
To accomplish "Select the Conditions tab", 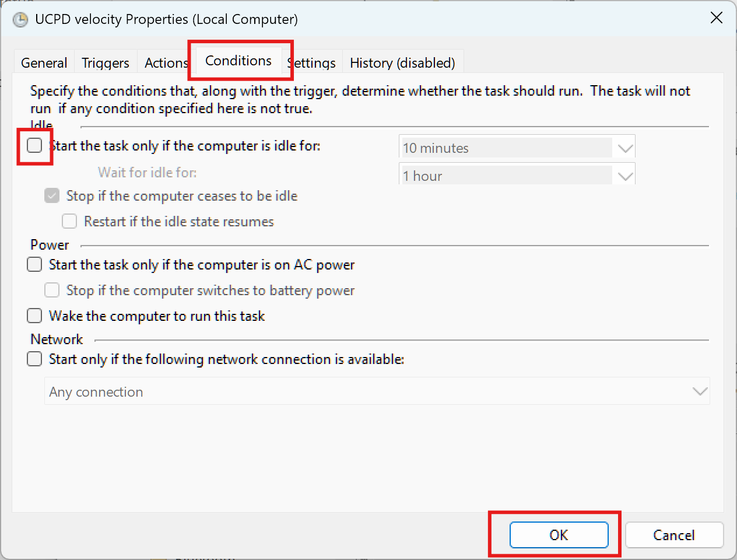I will (238, 61).
